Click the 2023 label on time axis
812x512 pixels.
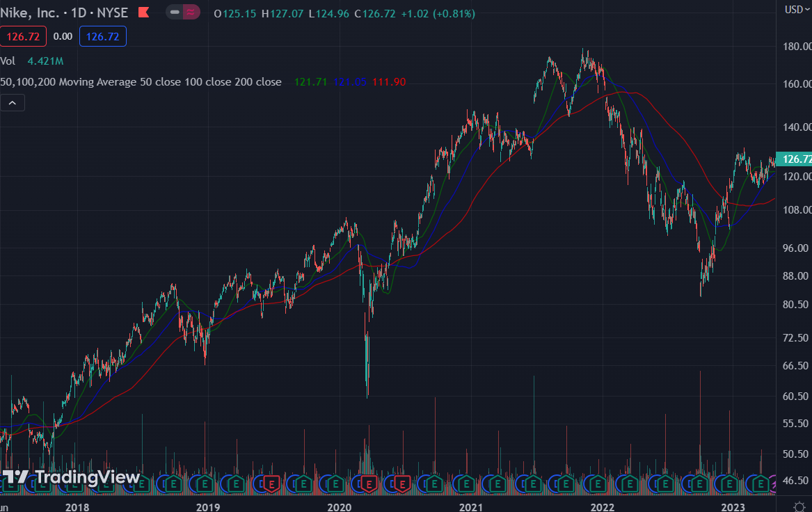pyautogui.click(x=733, y=507)
